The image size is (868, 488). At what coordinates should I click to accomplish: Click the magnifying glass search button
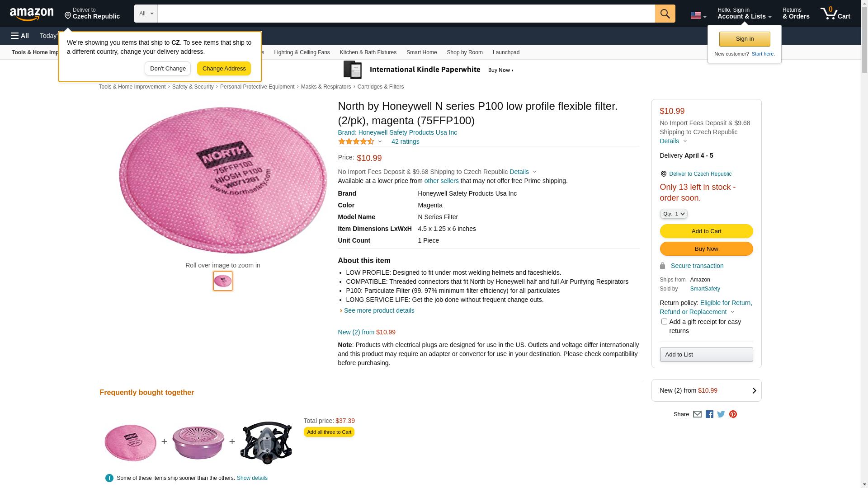tap(665, 14)
